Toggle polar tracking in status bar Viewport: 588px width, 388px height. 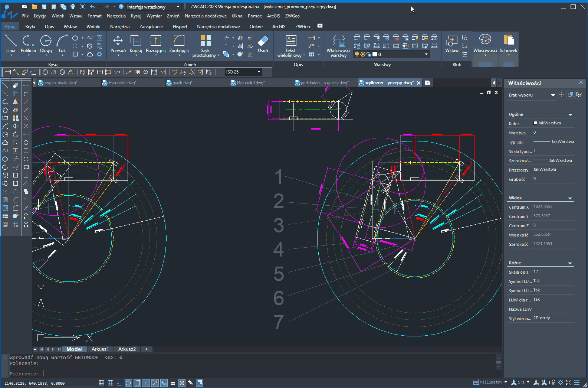(x=128, y=383)
